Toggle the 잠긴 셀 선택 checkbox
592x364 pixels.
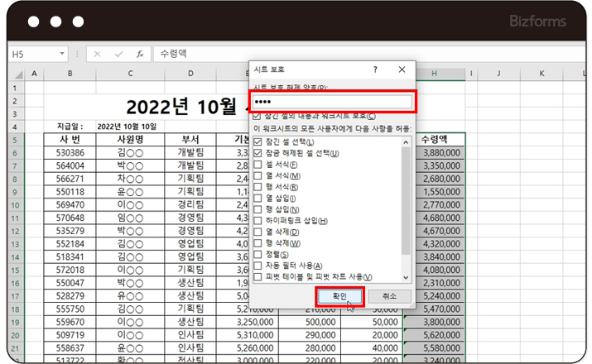click(258, 143)
